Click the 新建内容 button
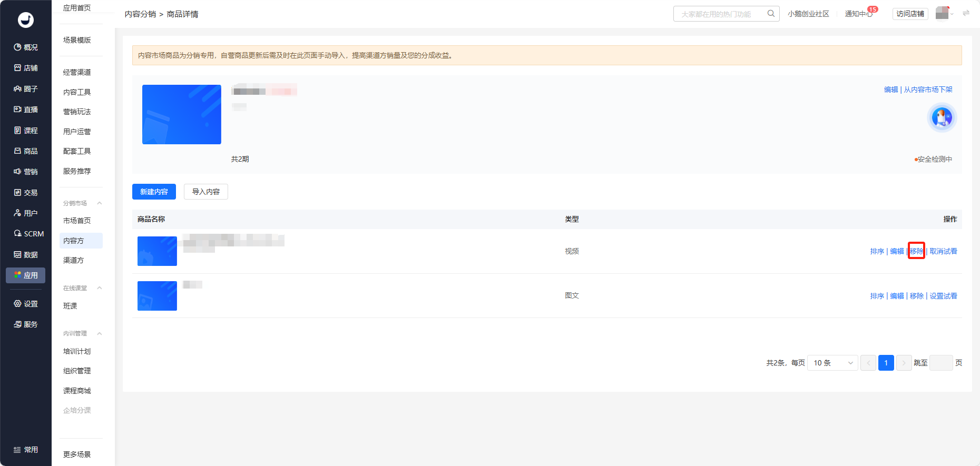This screenshot has height=466, width=980. pyautogui.click(x=154, y=192)
